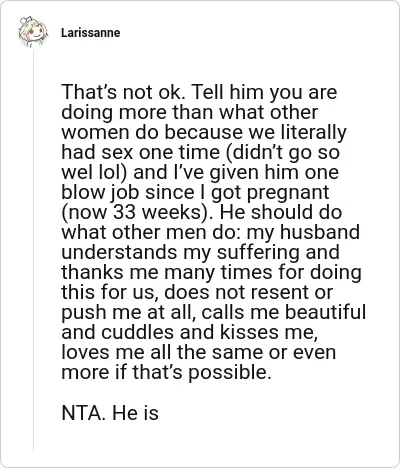Click the line "and cuddles and kisses me,"
Image resolution: width=400 pixels, height=468 pixels.
coord(189,332)
